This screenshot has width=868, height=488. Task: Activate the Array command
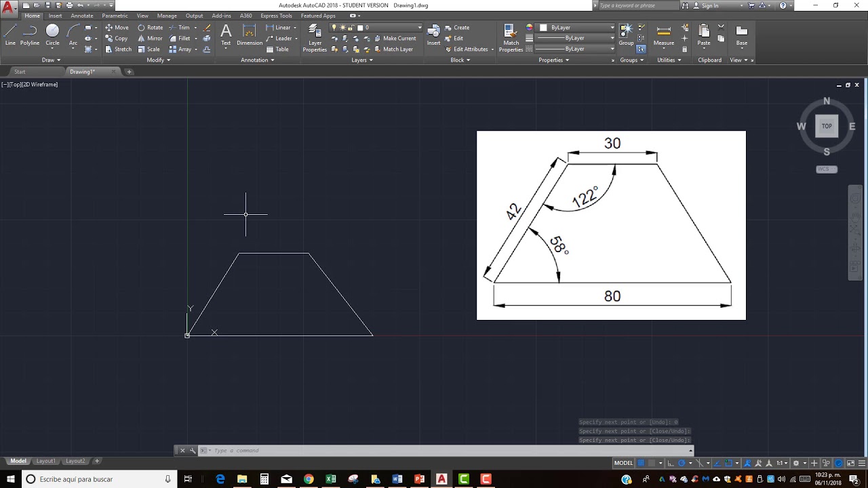click(x=180, y=49)
